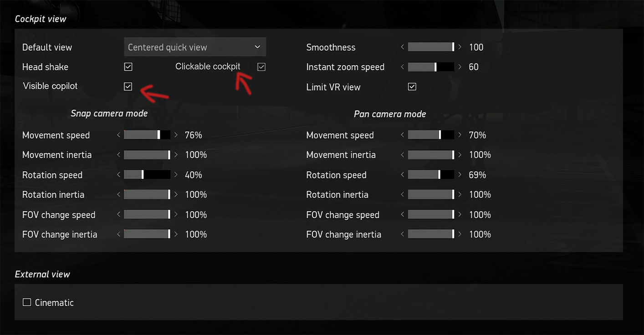Decrease Snap camera FOV change inertia left arrow
This screenshot has width=644, height=335.
118,234
